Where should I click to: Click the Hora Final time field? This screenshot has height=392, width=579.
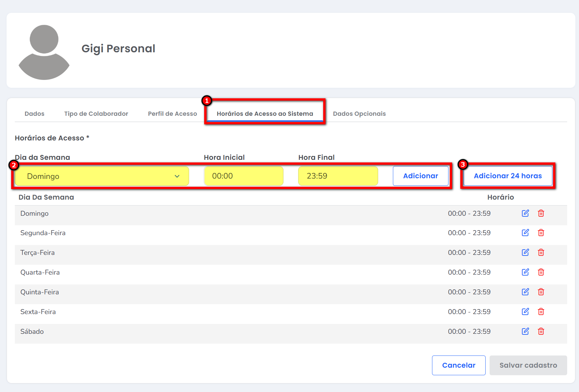pos(338,176)
